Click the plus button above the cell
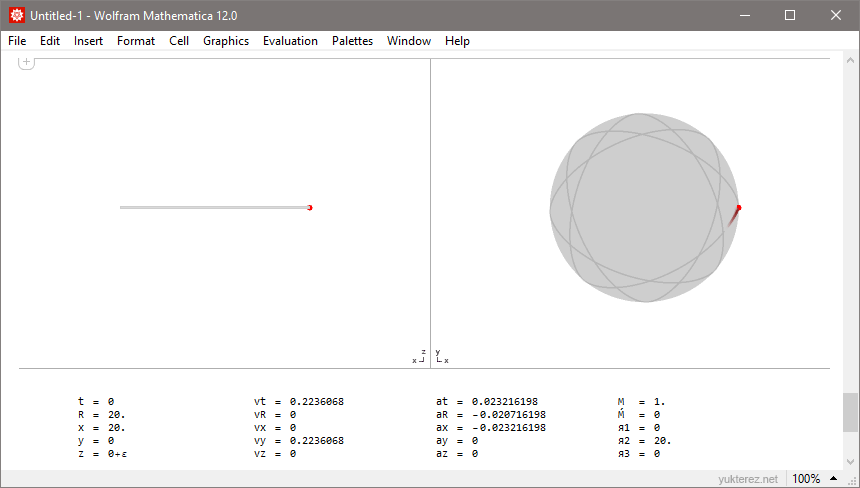This screenshot has height=488, width=860. [x=26, y=62]
